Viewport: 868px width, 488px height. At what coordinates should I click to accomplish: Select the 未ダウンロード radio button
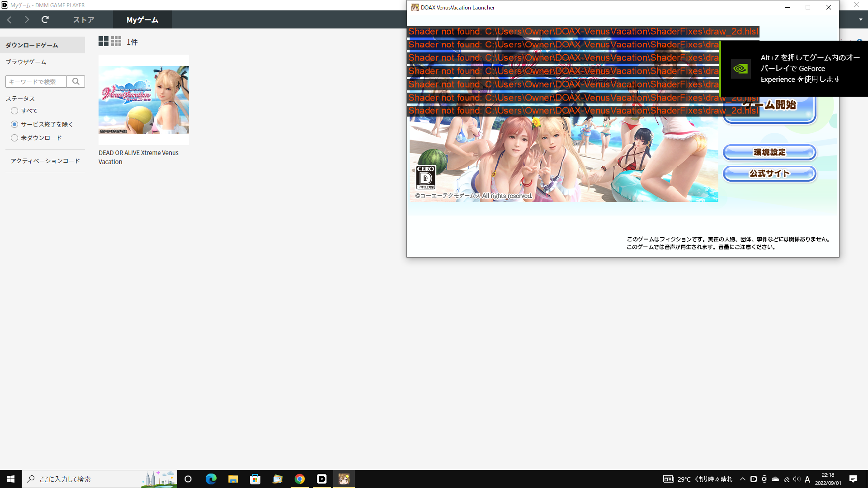point(14,138)
